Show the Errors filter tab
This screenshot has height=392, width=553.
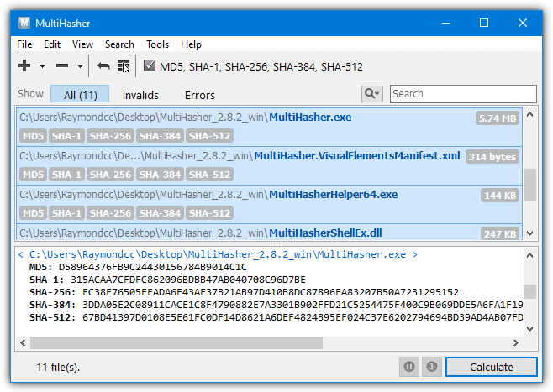point(200,95)
